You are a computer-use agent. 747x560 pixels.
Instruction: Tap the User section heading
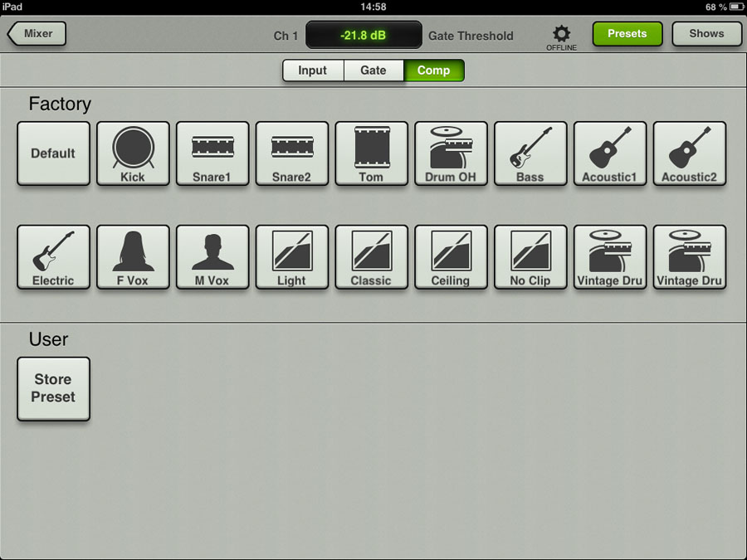point(49,339)
